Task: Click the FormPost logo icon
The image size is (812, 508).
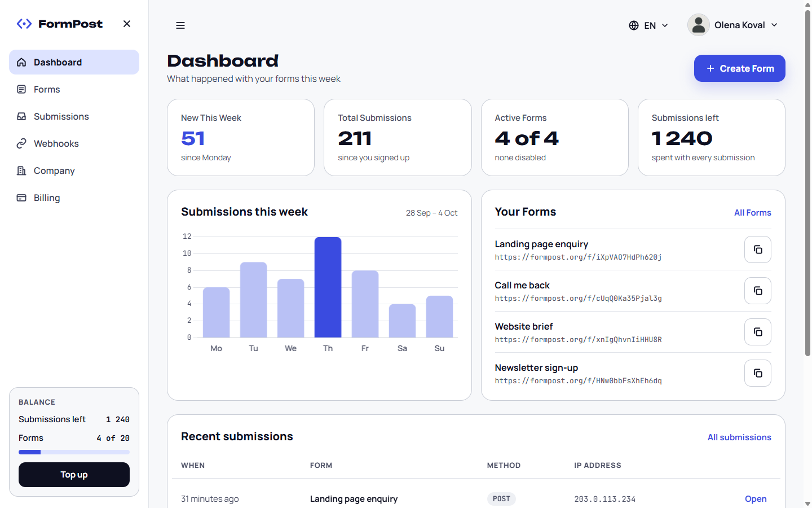Action: coord(24,24)
